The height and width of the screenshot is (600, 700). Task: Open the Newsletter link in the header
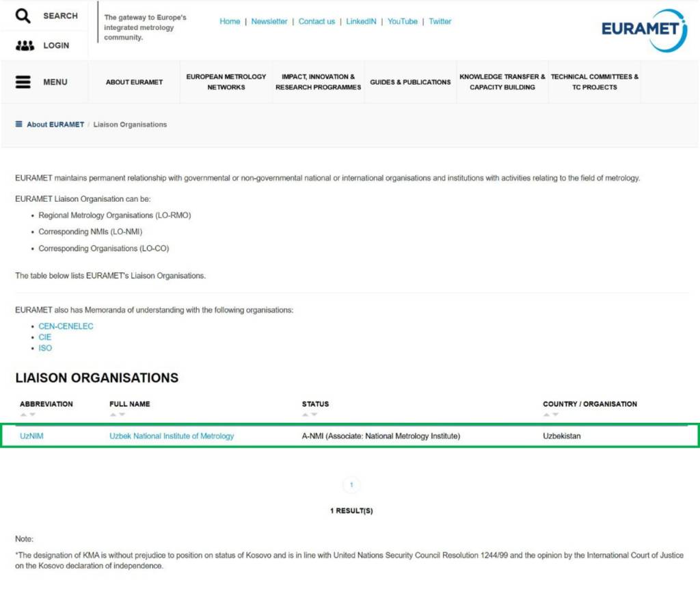point(269,21)
